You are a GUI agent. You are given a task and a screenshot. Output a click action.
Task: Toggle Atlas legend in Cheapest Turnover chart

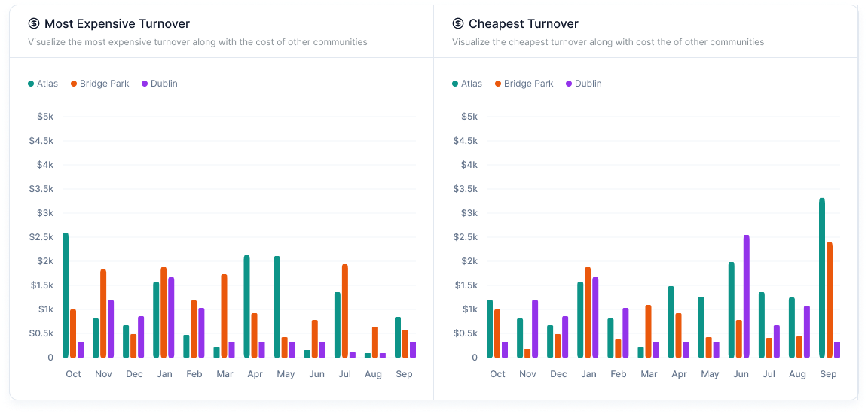[x=467, y=84]
